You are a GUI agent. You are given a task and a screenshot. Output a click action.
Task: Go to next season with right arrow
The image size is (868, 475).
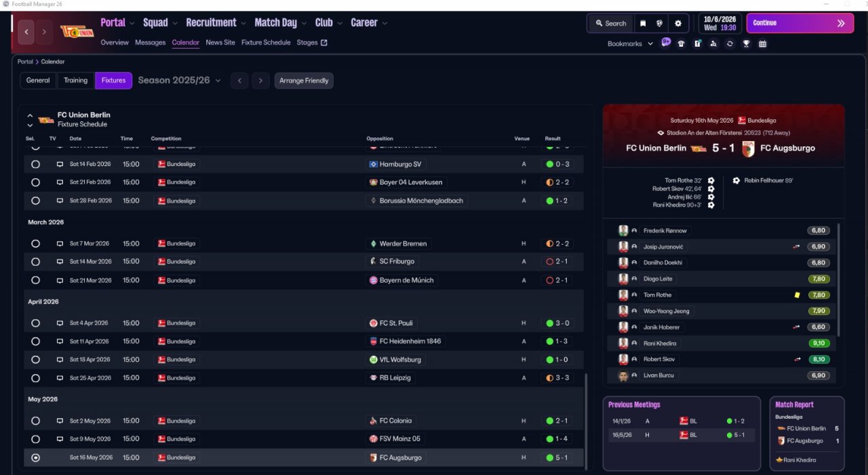261,81
